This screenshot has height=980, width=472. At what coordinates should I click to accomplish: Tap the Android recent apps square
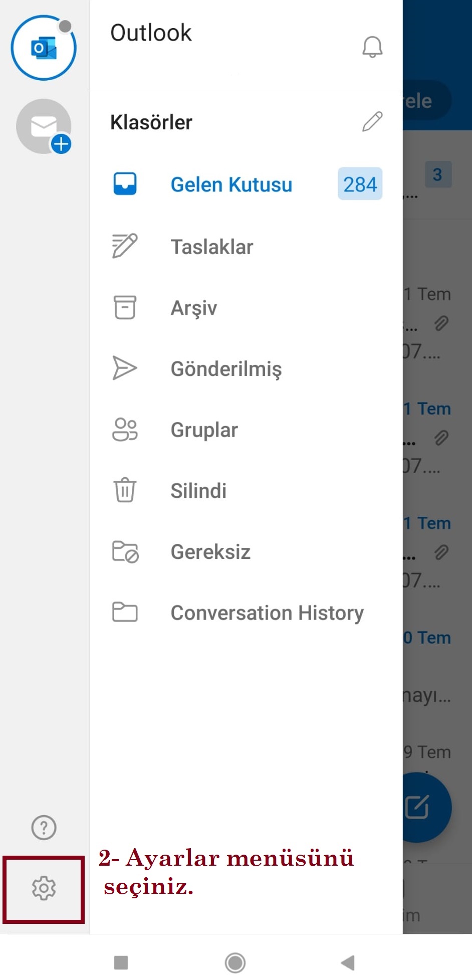(x=121, y=962)
